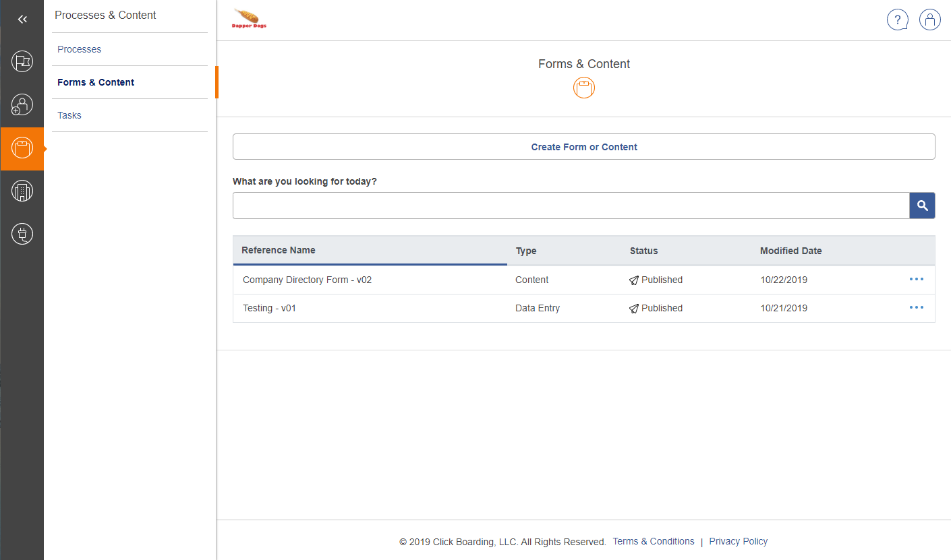The width and height of the screenshot is (951, 560).
Task: Click Create Form or Content button
Action: tap(583, 147)
